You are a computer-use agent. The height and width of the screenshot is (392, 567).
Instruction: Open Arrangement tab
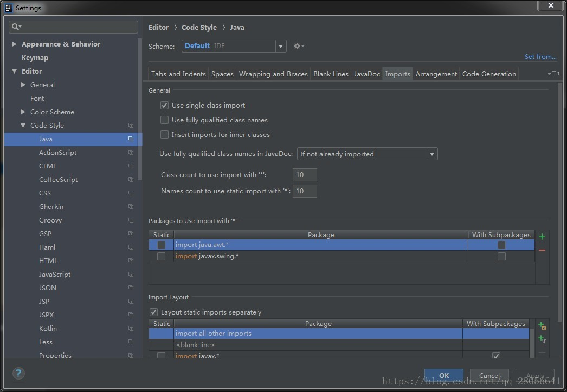click(436, 74)
